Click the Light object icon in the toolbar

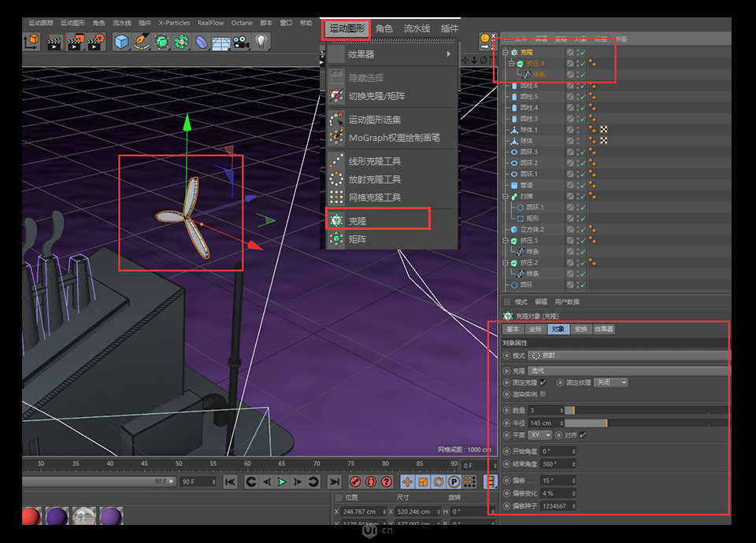(x=260, y=42)
